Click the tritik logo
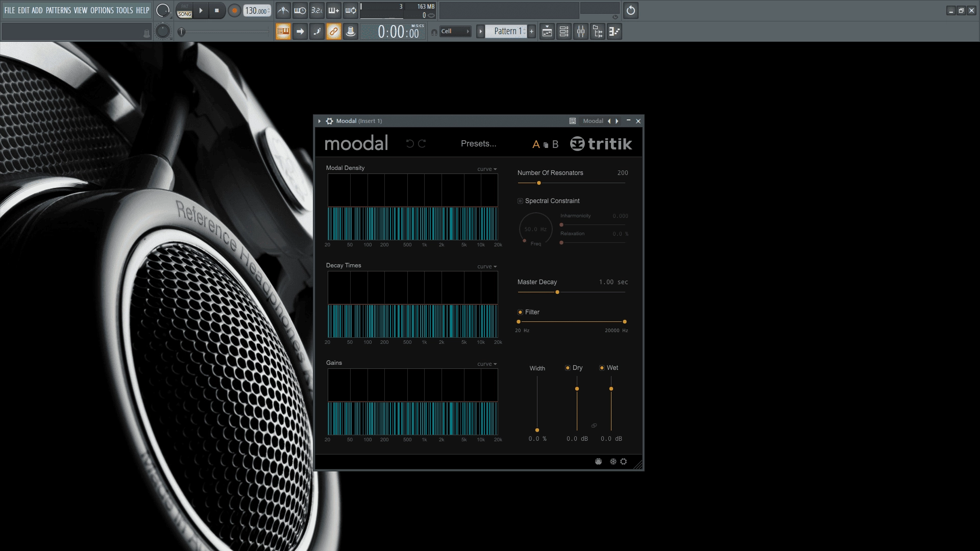Viewport: 980px width, 551px height. coord(601,144)
